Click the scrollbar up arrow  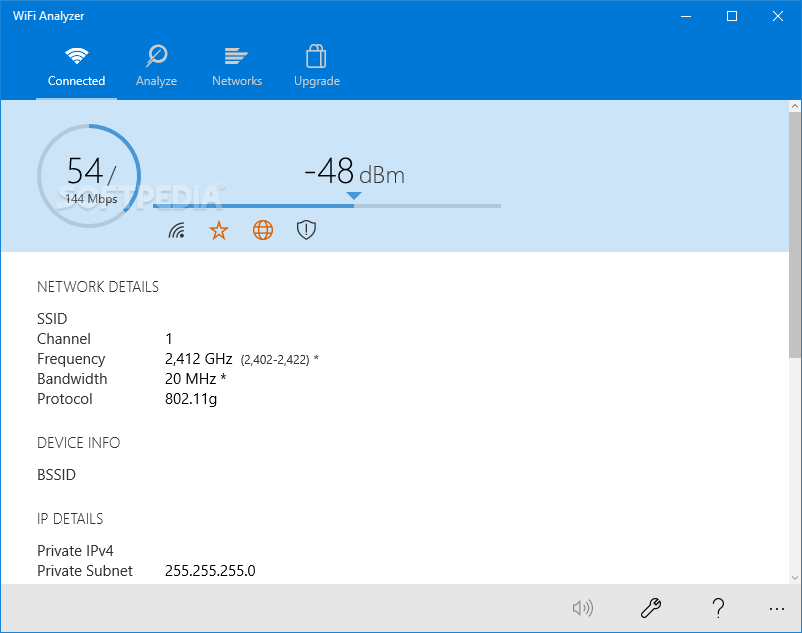pos(794,106)
